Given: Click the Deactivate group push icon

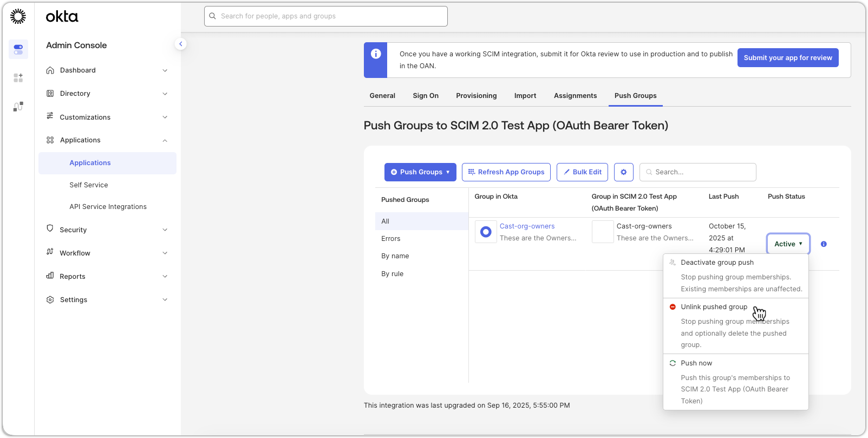Looking at the screenshot, I should coord(673,263).
